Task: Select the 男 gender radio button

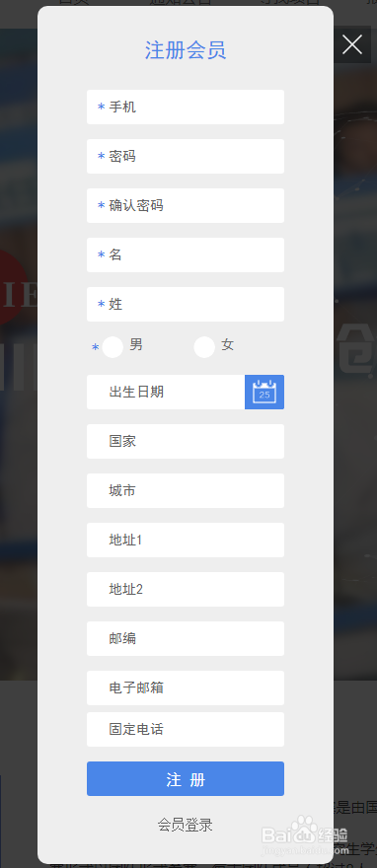Action: 113,347
